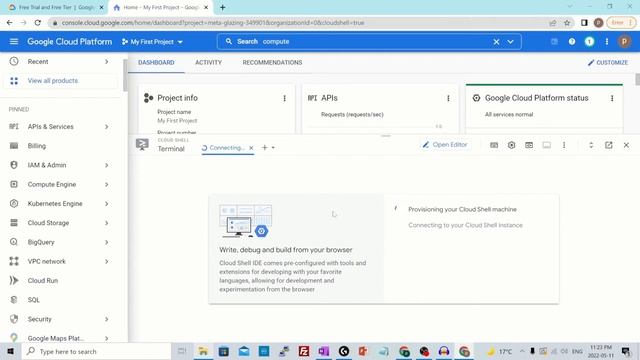Bookmark this page with star icon

567,23
